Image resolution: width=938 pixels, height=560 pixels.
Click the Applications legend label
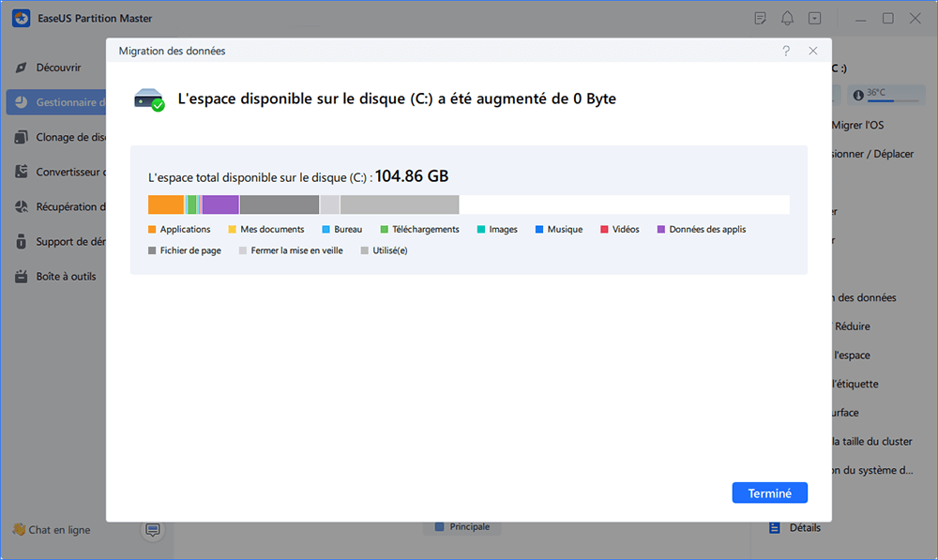click(185, 229)
